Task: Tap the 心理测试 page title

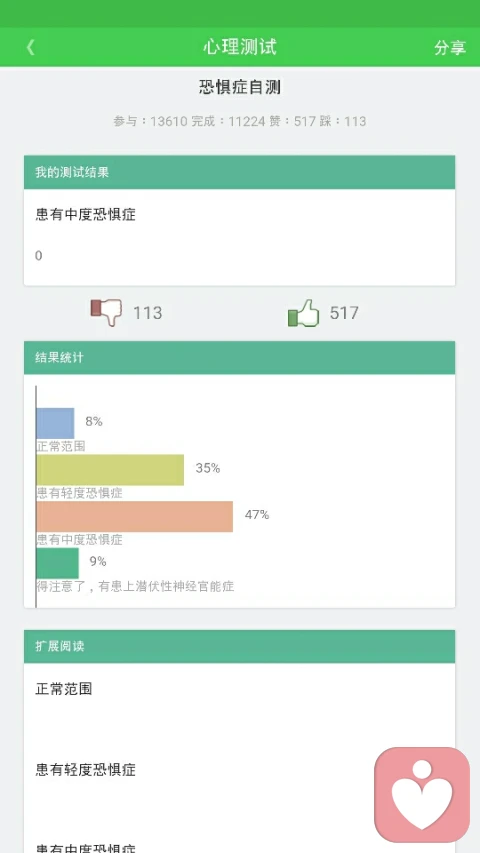Action: (x=240, y=47)
